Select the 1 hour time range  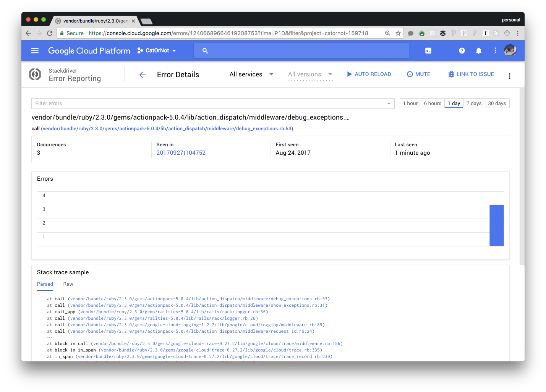point(410,104)
